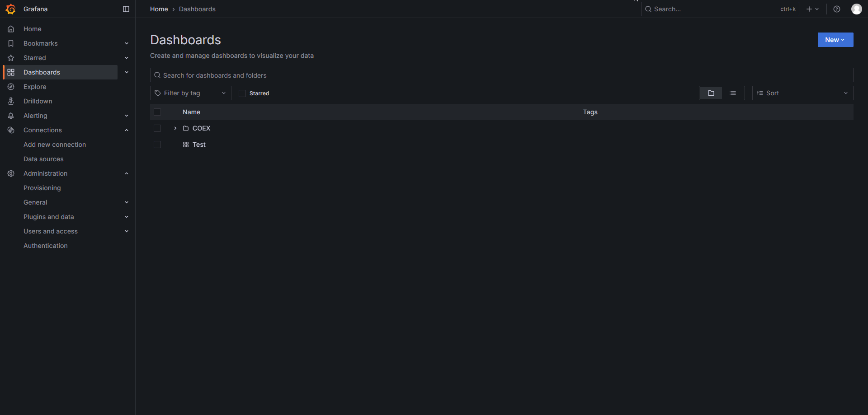Collapse sidebar using dock menu icon
The height and width of the screenshot is (415, 868).
click(x=126, y=9)
